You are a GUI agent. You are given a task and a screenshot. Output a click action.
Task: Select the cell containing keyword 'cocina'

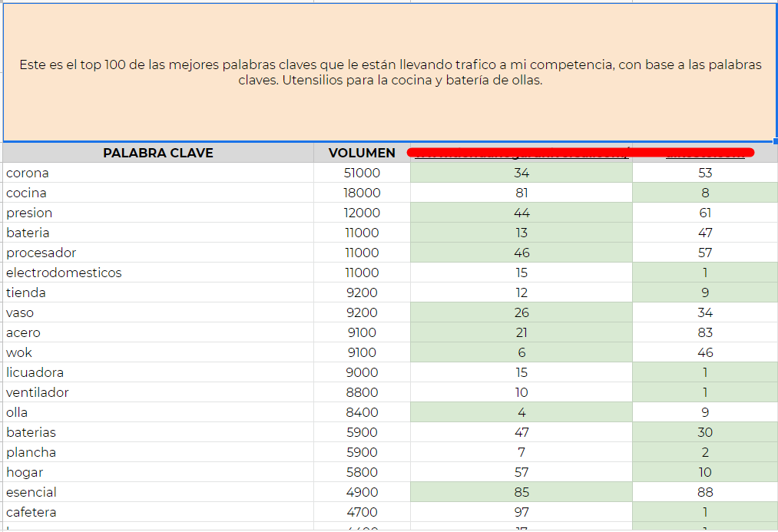pos(25,193)
